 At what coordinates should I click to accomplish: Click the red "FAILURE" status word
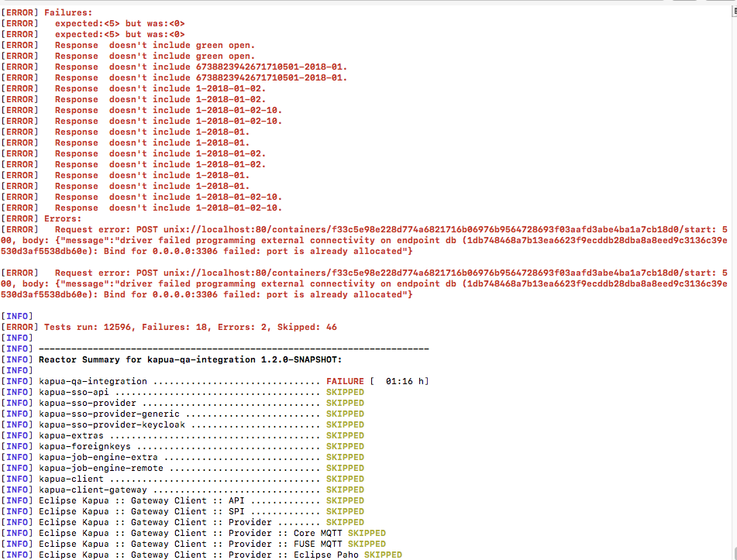coord(345,382)
